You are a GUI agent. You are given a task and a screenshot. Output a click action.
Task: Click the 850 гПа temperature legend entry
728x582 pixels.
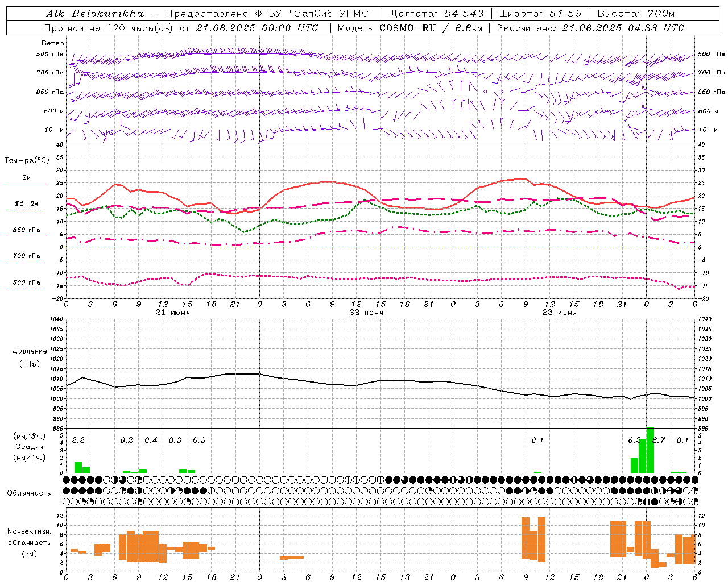[x=26, y=232]
